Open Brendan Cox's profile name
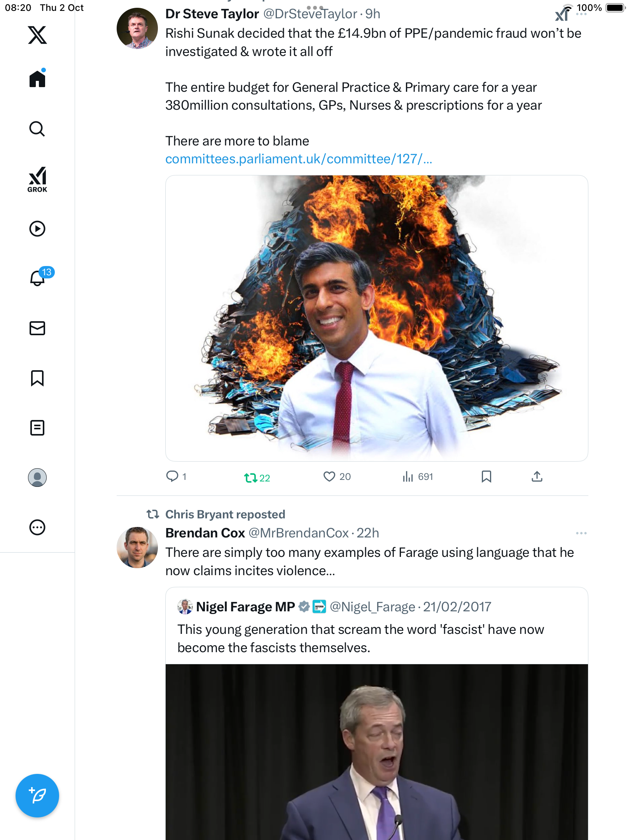 click(205, 533)
